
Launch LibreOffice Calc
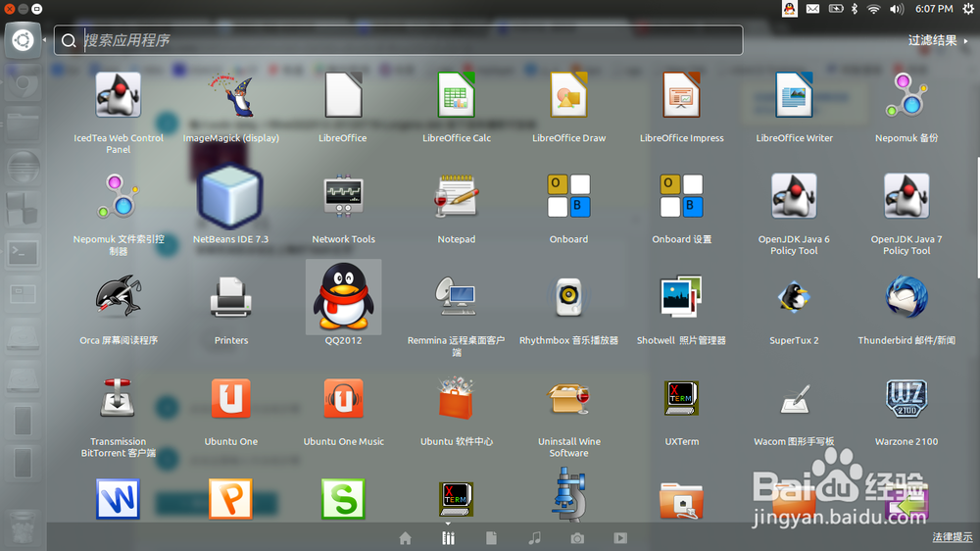457,95
